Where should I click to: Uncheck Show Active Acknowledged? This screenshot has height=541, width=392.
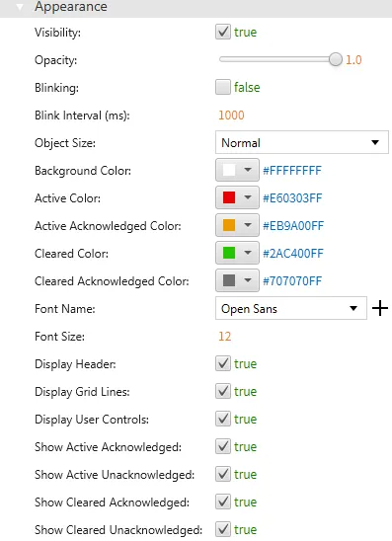(x=223, y=446)
